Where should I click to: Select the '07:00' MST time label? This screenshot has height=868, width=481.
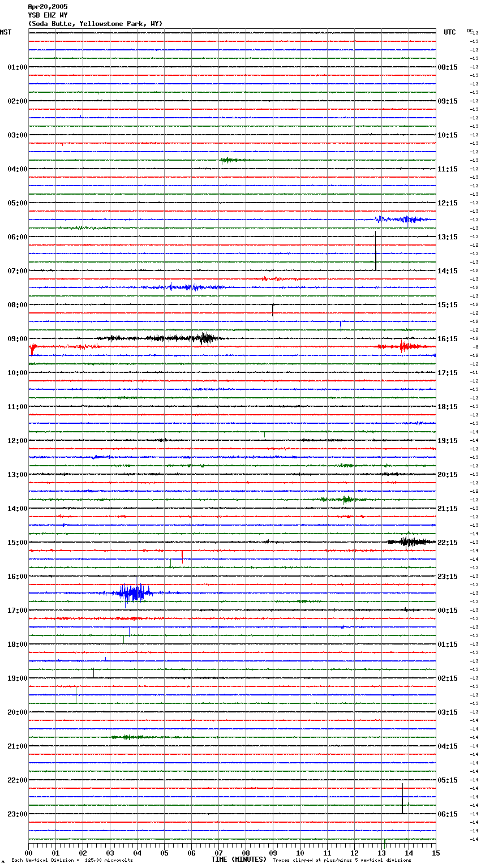point(18,271)
